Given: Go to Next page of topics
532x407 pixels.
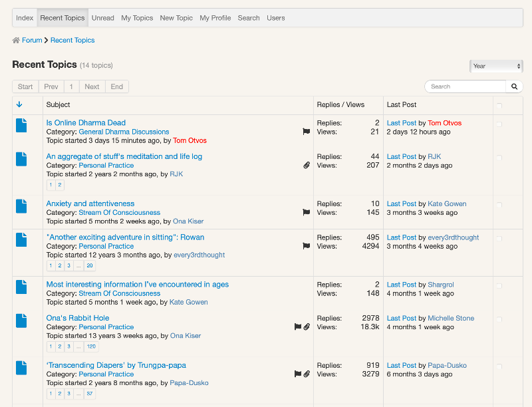Looking at the screenshot, I should pyautogui.click(x=92, y=86).
